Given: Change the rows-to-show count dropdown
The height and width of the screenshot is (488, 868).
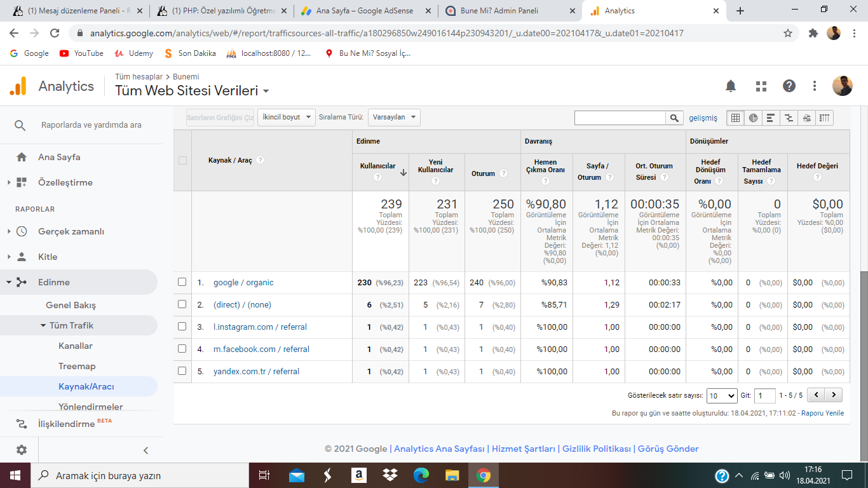Looking at the screenshot, I should click(722, 395).
